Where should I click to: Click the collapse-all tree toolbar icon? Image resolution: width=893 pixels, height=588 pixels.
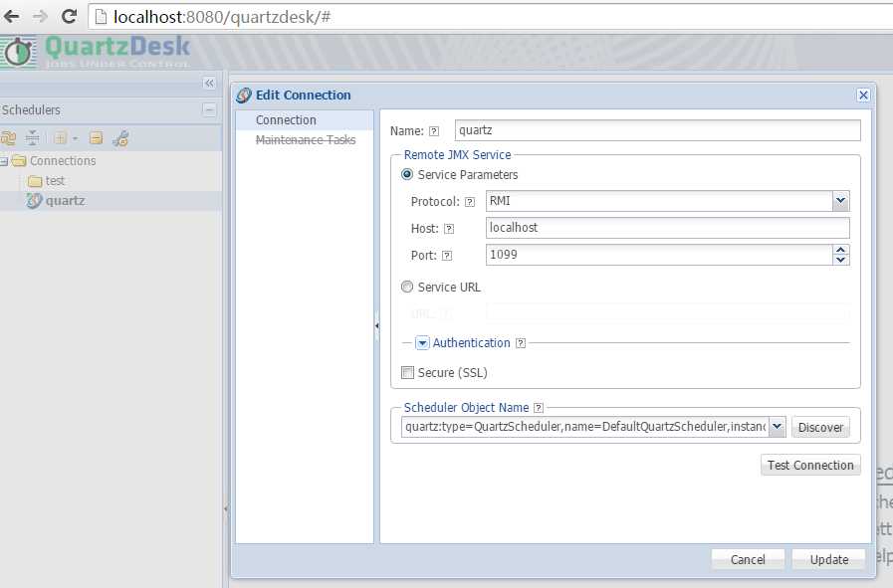(x=33, y=137)
